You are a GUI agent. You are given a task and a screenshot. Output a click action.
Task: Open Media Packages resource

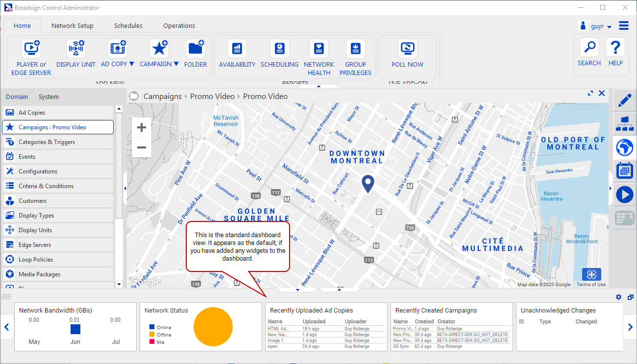pos(58,274)
